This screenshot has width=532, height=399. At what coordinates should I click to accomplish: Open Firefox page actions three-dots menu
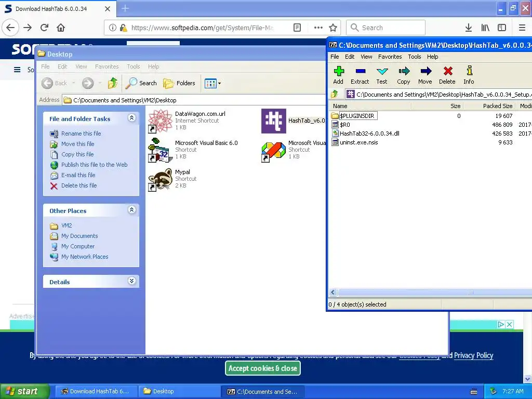[x=318, y=28]
